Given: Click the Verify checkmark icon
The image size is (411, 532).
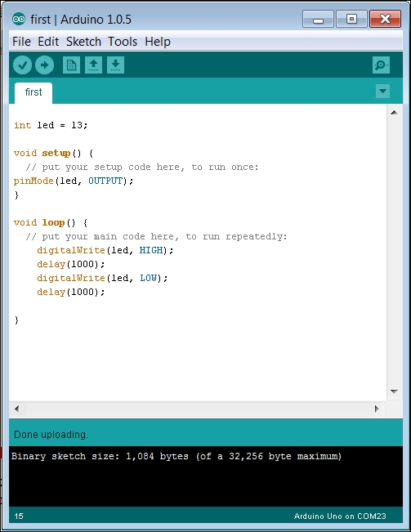Looking at the screenshot, I should [22, 65].
